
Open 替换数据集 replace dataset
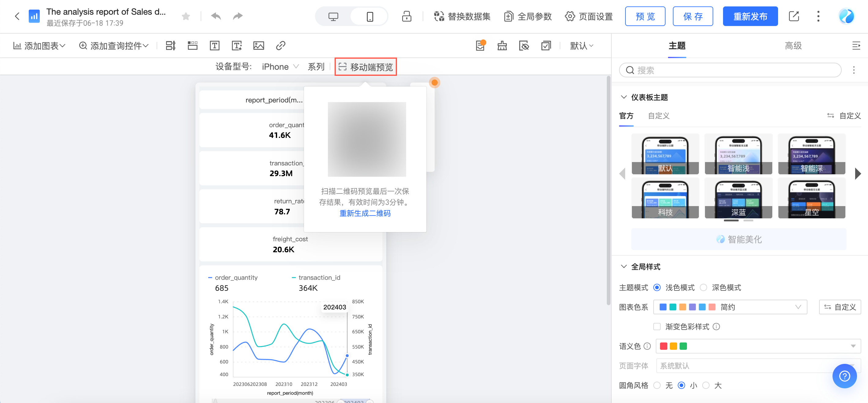coord(462,16)
